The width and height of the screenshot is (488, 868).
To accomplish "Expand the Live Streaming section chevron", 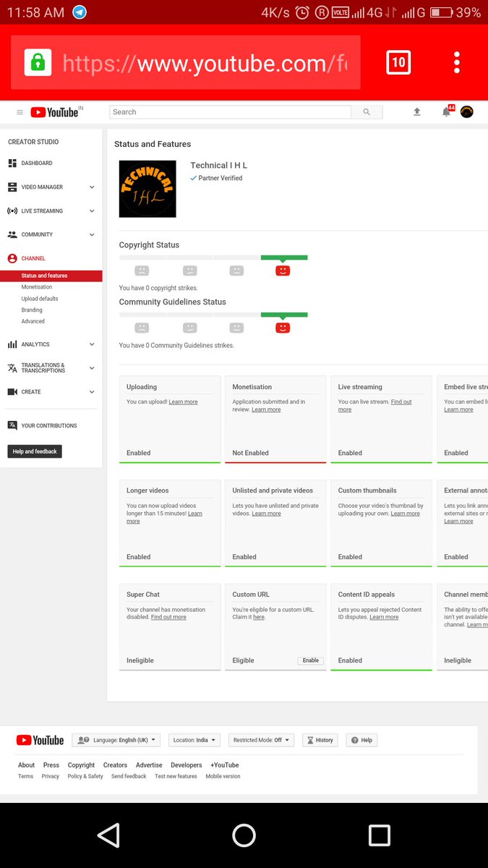I will point(92,211).
